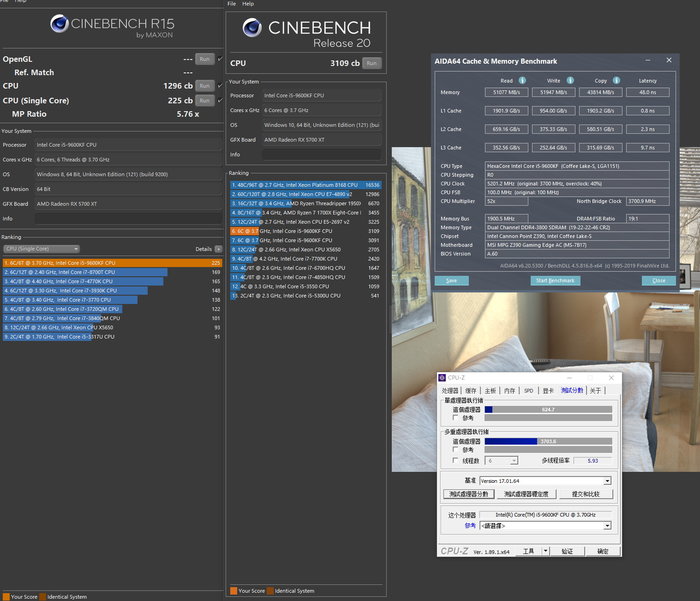Switch to the SPD tab in CPU-Z
Screen dimensions: 700x601
click(x=527, y=390)
